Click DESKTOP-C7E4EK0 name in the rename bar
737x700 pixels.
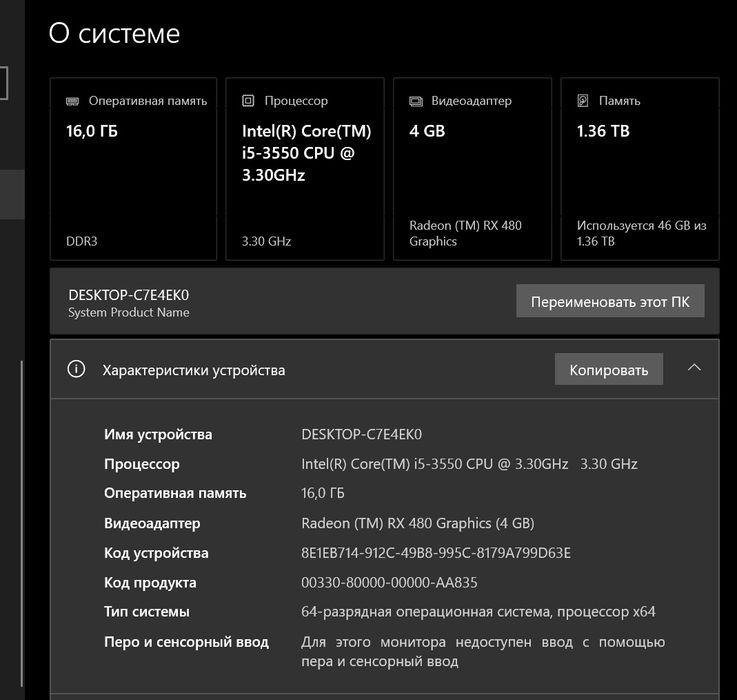129,295
